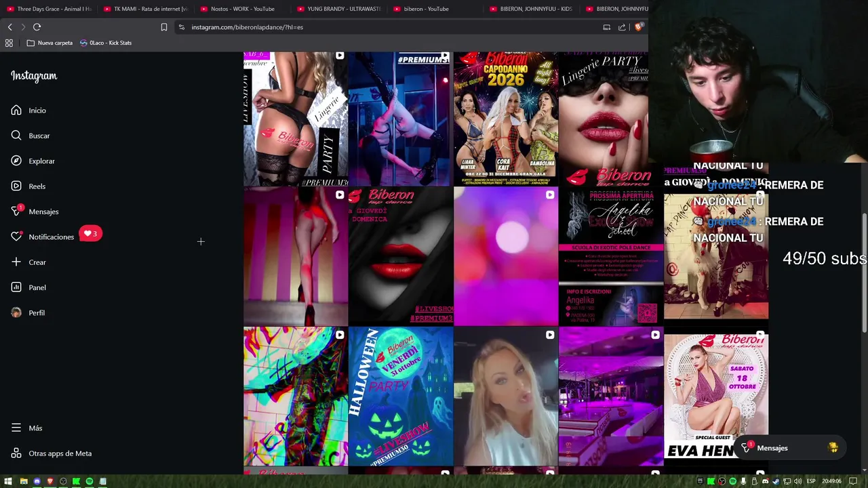Image resolution: width=868 pixels, height=488 pixels.
Task: Click the share icon in address bar
Action: click(622, 27)
